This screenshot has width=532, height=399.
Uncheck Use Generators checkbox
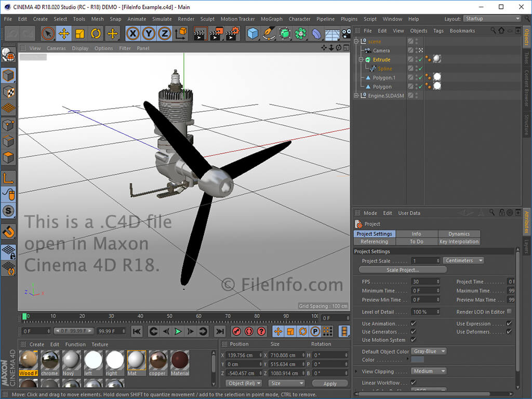coord(413,331)
